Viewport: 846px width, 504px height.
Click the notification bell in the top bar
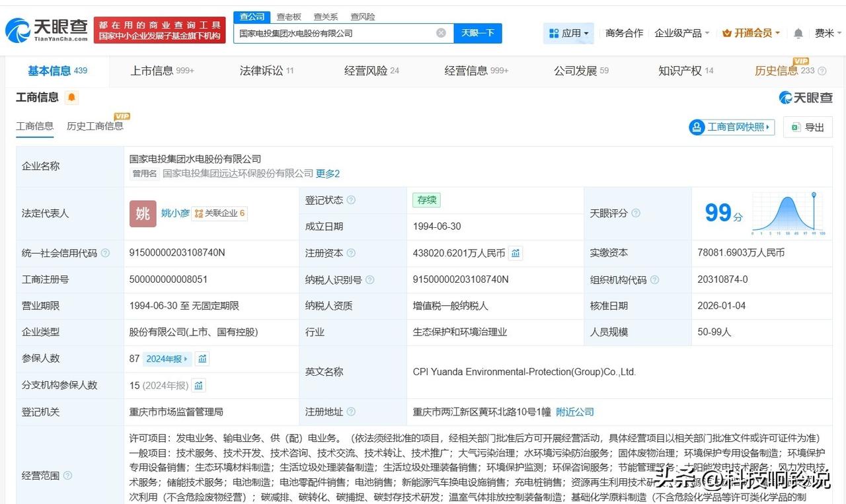798,33
